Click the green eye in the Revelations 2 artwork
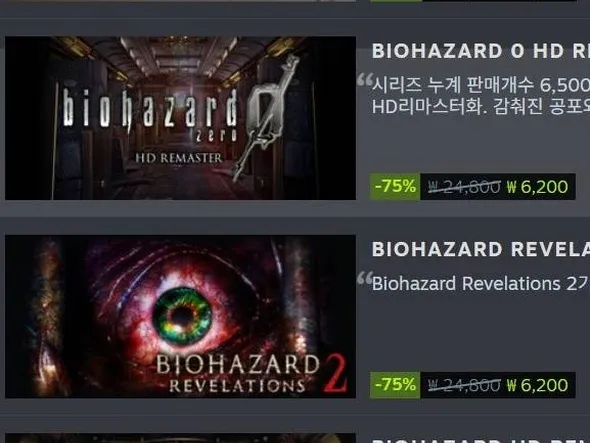The image size is (590, 443). tap(182, 315)
